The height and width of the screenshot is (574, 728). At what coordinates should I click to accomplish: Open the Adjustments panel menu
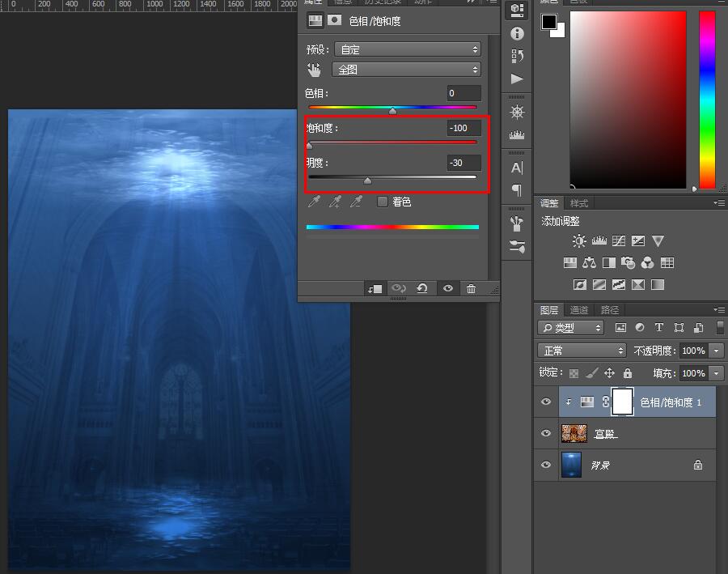pos(719,202)
